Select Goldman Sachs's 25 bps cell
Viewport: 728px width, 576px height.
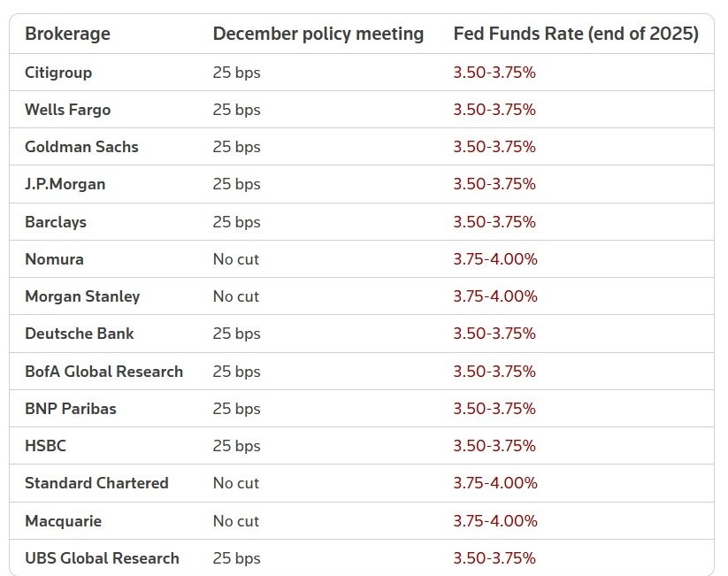click(x=236, y=147)
